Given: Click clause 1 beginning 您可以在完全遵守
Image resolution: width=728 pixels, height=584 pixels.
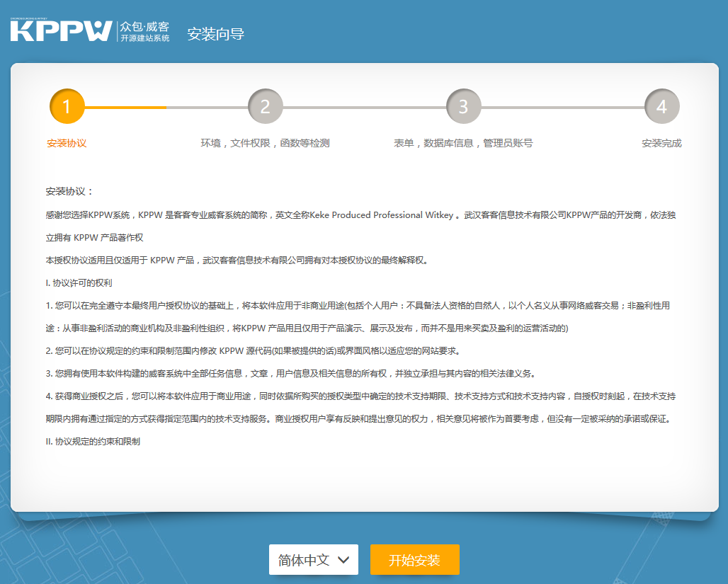Looking at the screenshot, I should [358, 317].
